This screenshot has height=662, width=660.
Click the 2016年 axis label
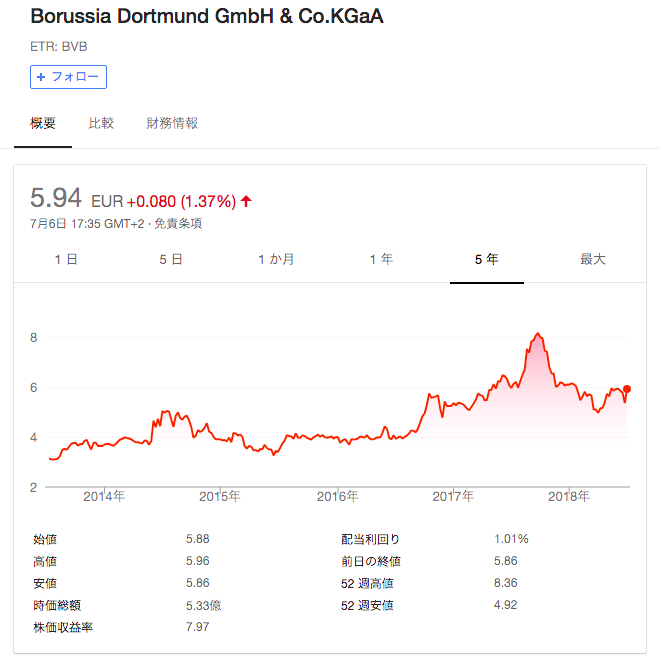pyautogui.click(x=337, y=496)
